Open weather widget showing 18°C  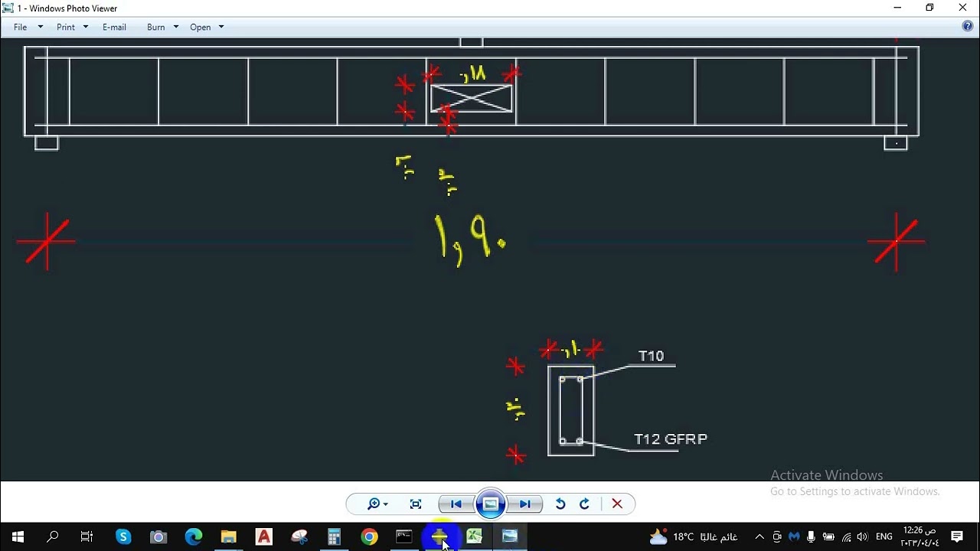[694, 537]
